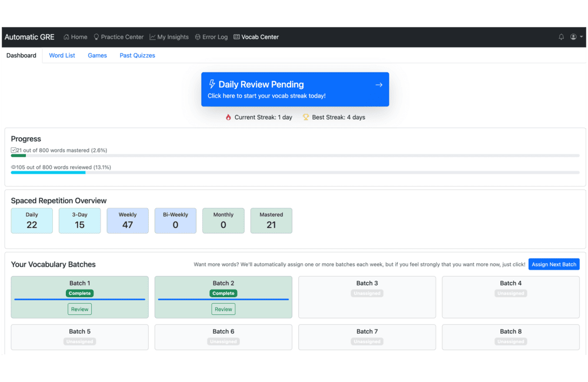The height and width of the screenshot is (382, 588).
Task: Click the mastered checkmark icon in Progress
Action: [x=14, y=151]
